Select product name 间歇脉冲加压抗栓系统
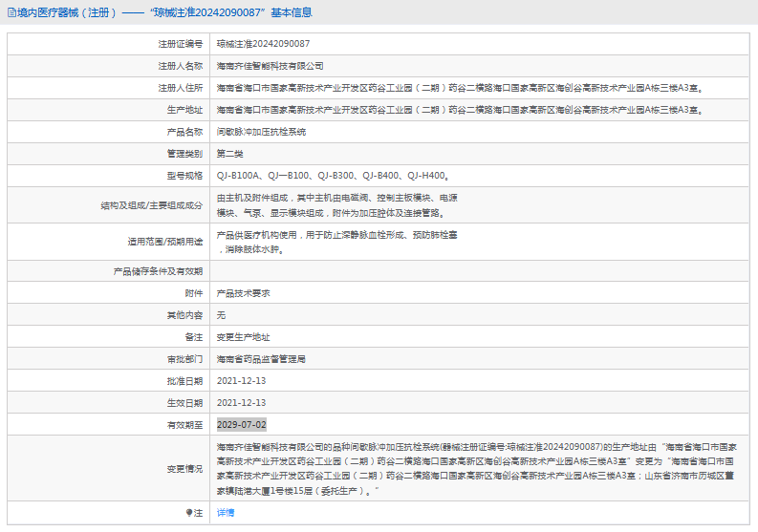The width and height of the screenshot is (758, 532). tap(261, 132)
